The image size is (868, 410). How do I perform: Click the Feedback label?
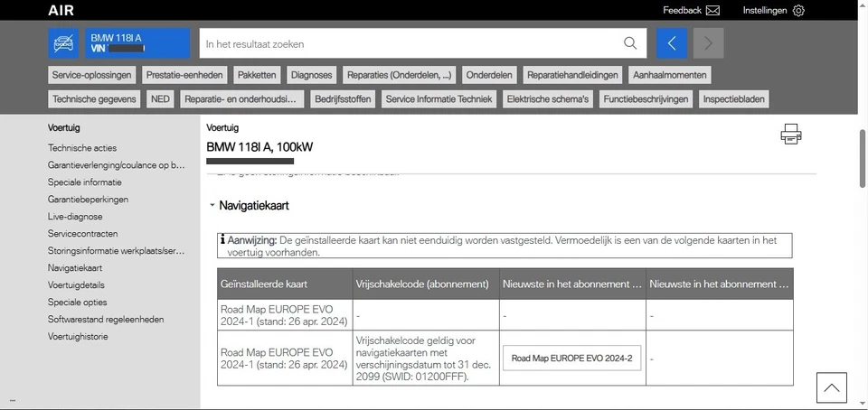(682, 11)
